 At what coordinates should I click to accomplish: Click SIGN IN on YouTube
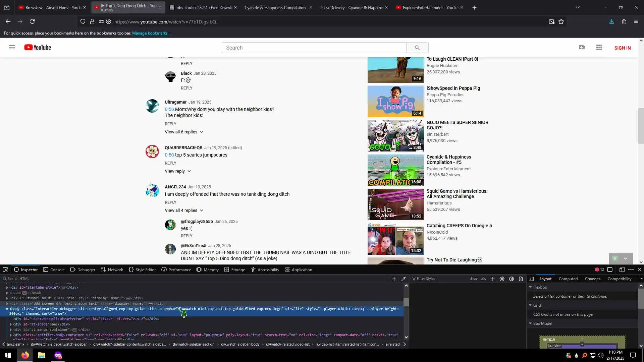click(622, 48)
